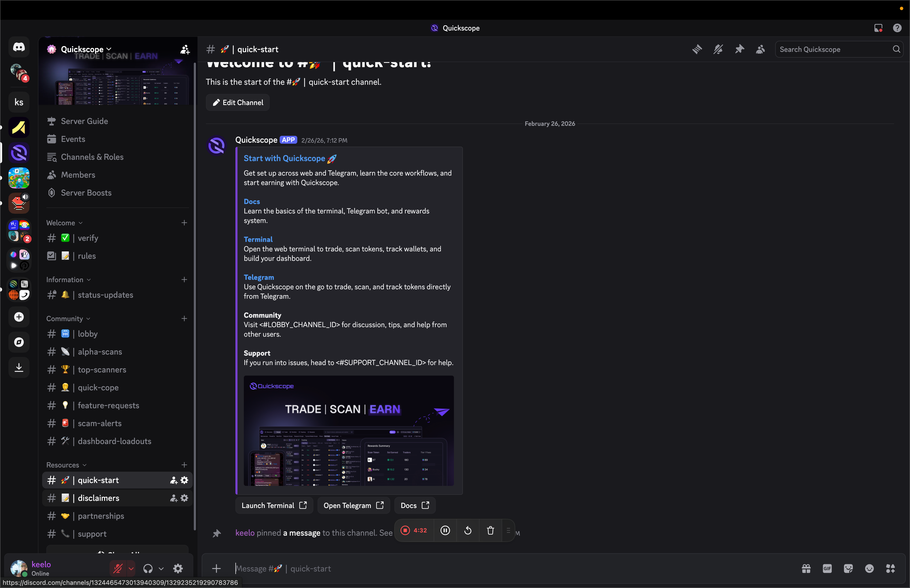Open the GIF picker

click(x=827, y=568)
